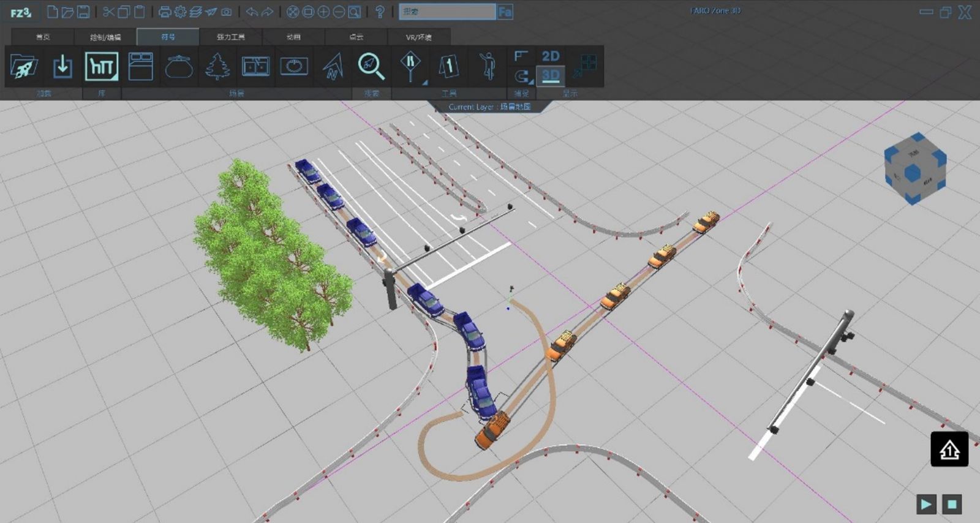Create a new file with the blank page icon
The image size is (980, 523).
click(x=53, y=12)
